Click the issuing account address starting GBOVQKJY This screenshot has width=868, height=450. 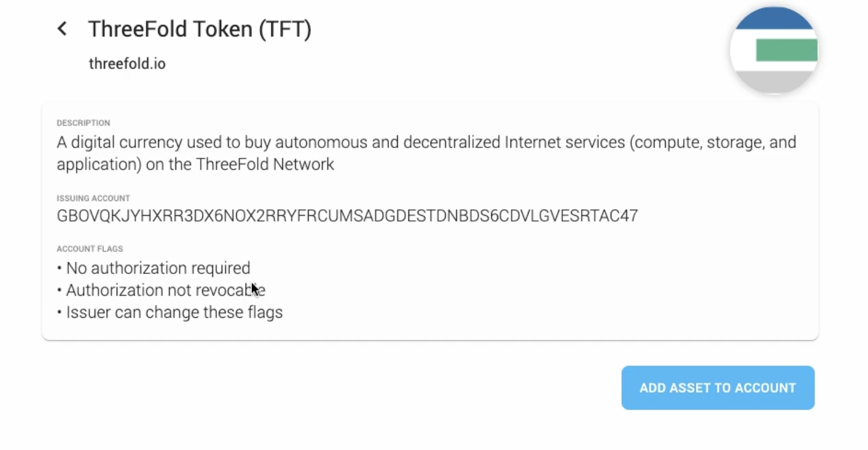tap(347, 216)
